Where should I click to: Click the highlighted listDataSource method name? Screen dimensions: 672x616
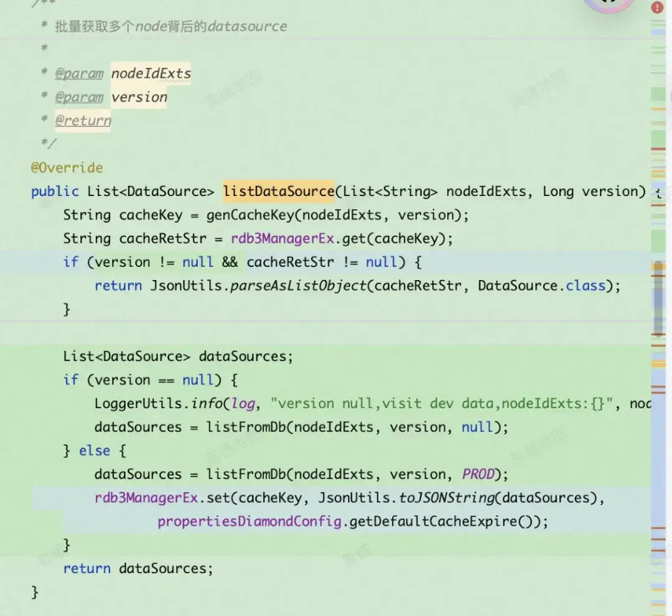click(x=279, y=191)
